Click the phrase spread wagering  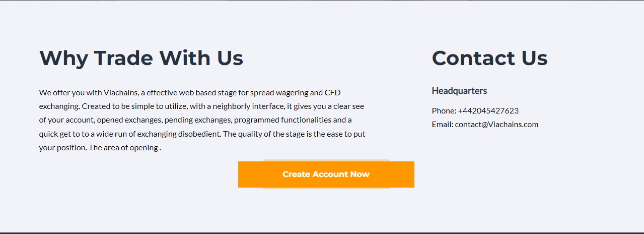click(279, 93)
